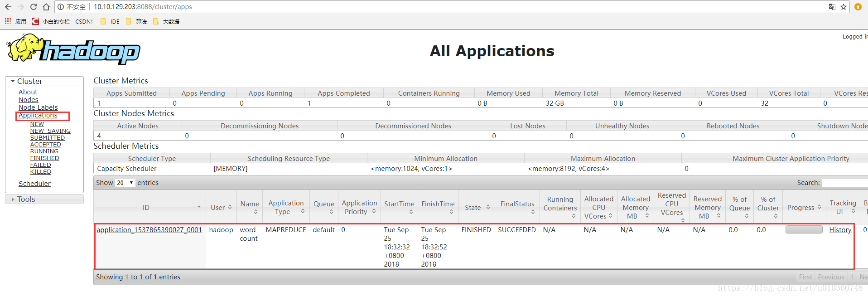Click the progress bar of the word count job
The width and height of the screenshot is (868, 297).
pos(804,229)
